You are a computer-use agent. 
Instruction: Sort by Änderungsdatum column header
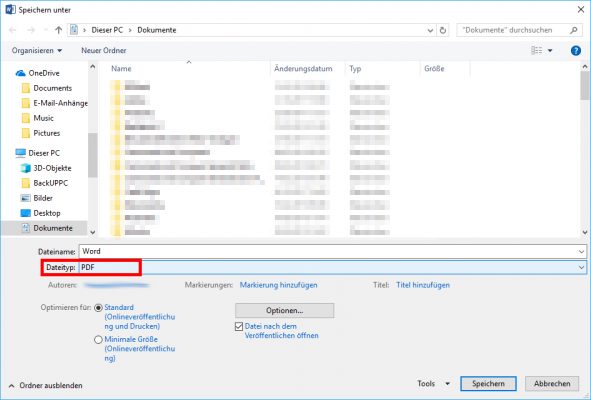(x=303, y=69)
